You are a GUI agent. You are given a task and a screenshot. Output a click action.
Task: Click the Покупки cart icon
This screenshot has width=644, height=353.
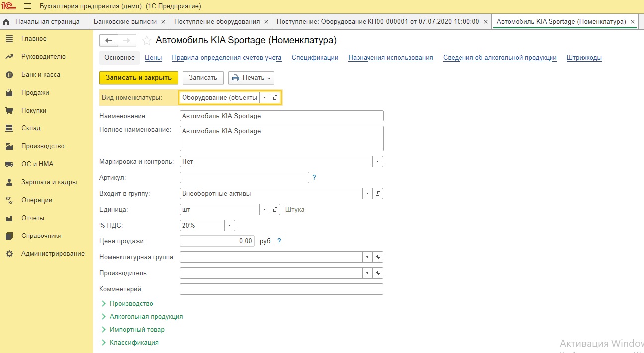pyautogui.click(x=9, y=111)
